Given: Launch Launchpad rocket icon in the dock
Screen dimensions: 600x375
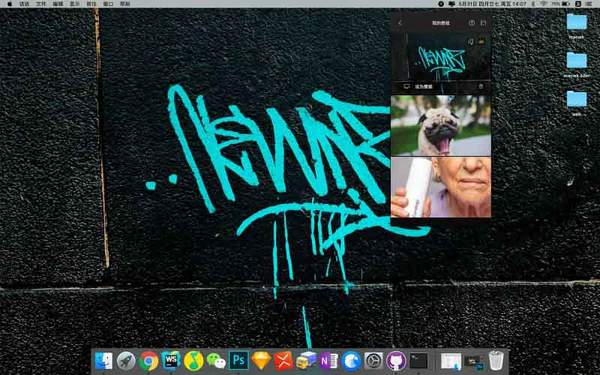Looking at the screenshot, I should 126,361.
